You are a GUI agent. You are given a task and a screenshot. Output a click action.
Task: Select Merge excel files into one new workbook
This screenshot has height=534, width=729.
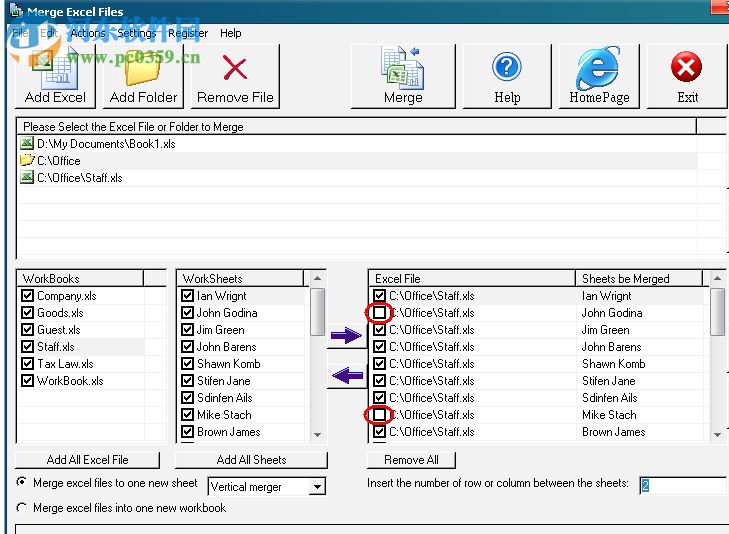click(21, 508)
